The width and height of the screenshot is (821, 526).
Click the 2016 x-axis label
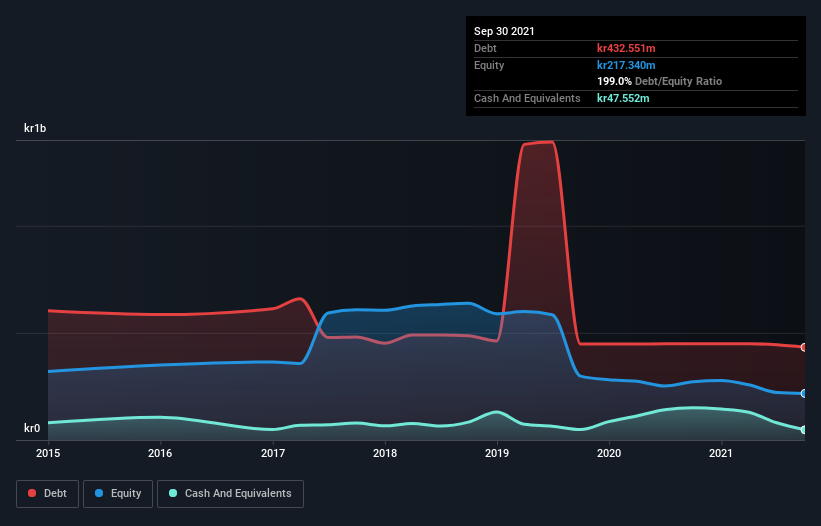(160, 453)
